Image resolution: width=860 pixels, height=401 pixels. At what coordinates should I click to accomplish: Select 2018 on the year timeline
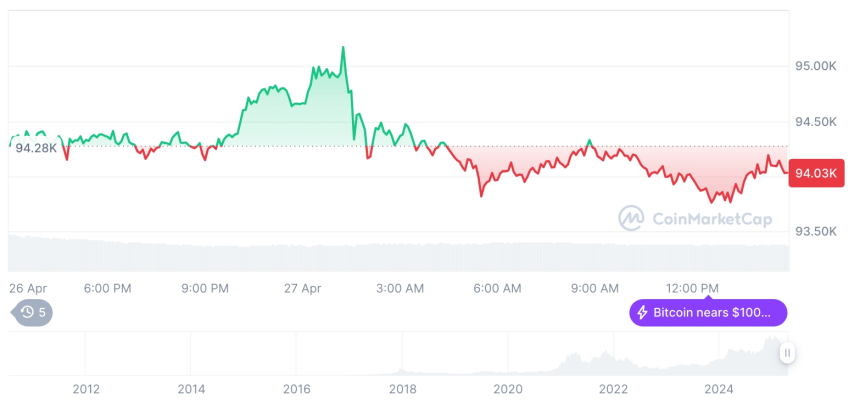402,388
